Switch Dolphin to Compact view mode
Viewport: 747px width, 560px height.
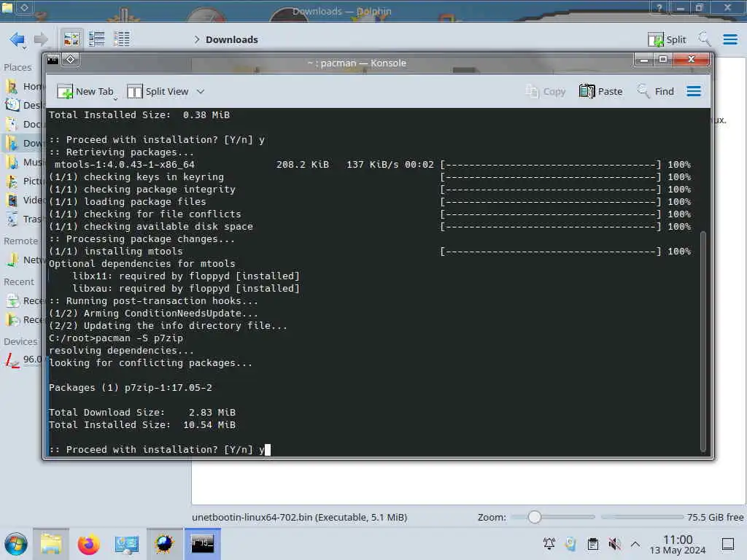coord(97,39)
